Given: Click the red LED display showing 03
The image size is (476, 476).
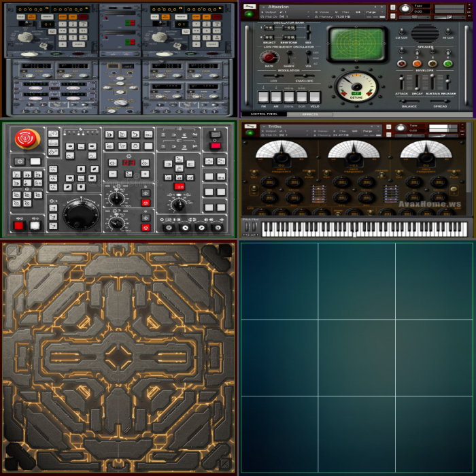Looking at the screenshot, I should tap(128, 163).
